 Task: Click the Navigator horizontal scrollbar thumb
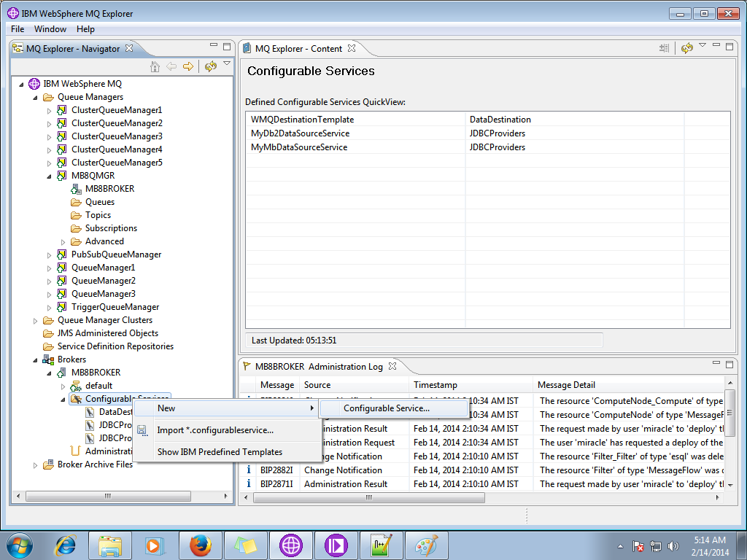(108, 496)
